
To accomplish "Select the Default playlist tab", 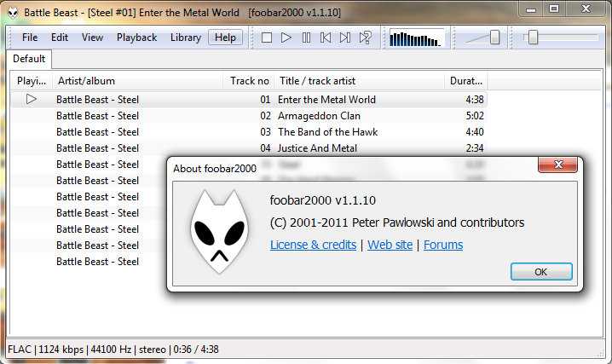I will coord(29,59).
